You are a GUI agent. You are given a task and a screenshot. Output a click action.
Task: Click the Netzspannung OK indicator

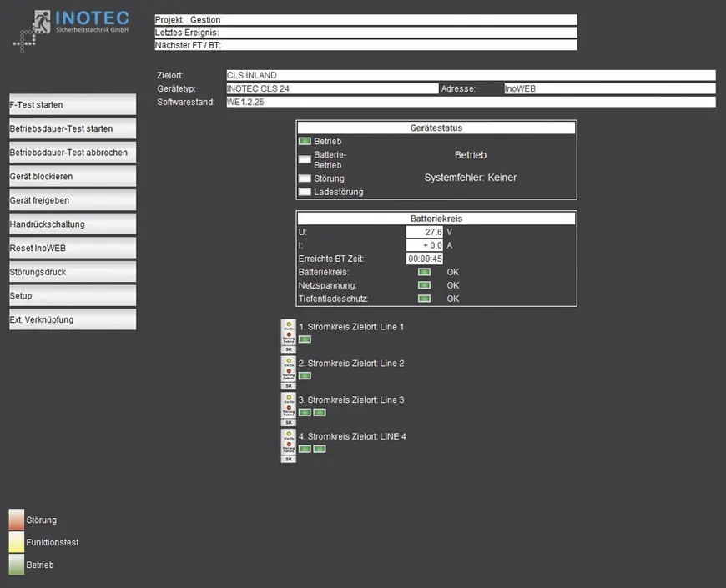[425, 285]
